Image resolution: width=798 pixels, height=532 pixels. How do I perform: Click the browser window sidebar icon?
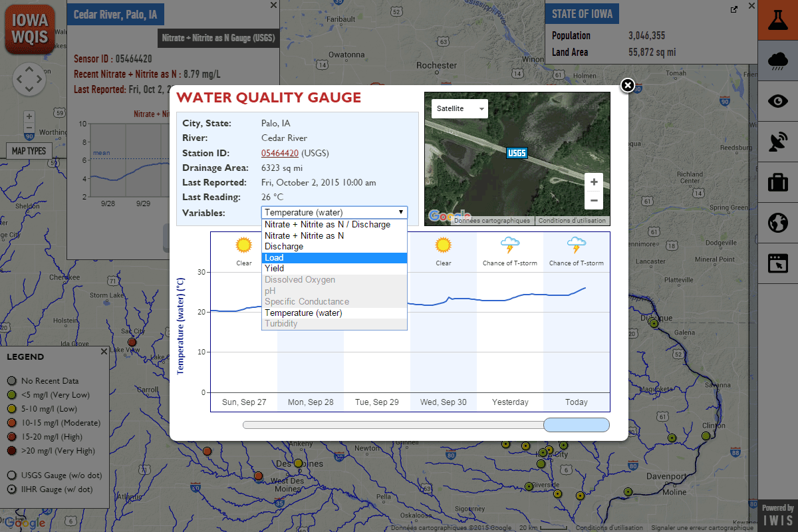tap(778, 263)
